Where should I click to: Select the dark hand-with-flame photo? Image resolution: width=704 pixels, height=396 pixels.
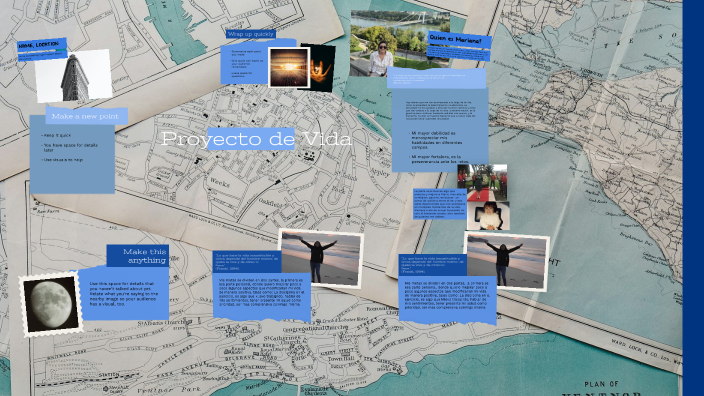click(x=321, y=68)
